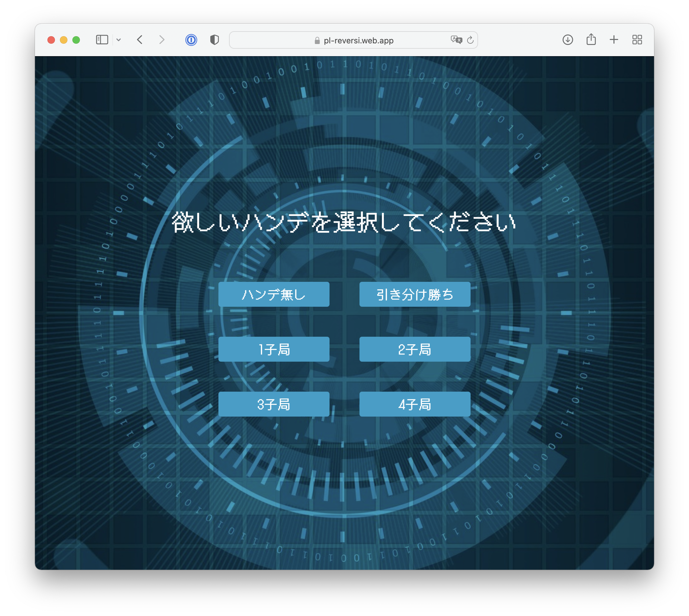Show downloads with the download icon

[x=568, y=40]
